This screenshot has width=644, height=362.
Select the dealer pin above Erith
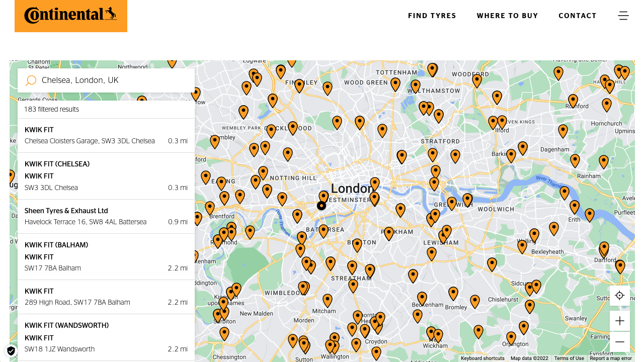coord(575,207)
